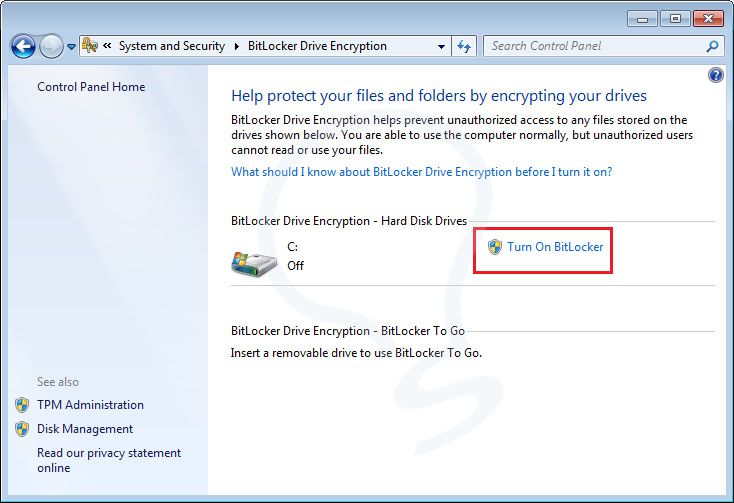Go to System and Security breadcrumb
This screenshot has height=503, width=734.
pos(171,46)
